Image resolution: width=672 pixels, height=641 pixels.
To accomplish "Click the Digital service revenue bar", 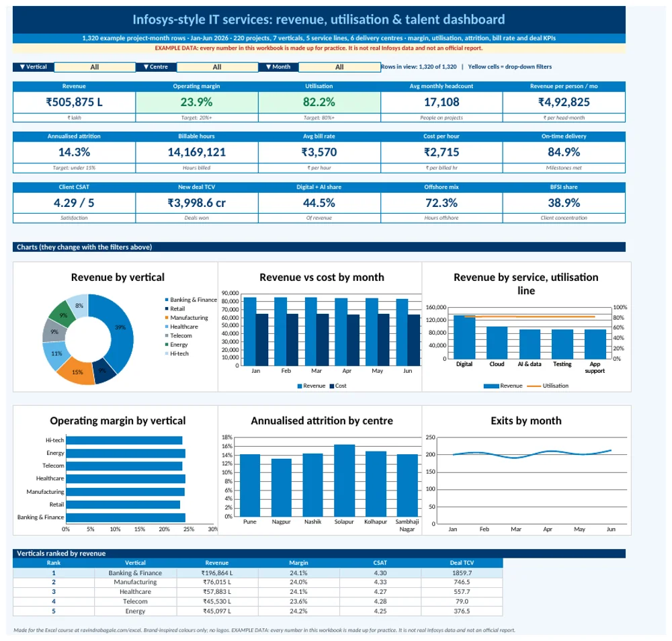I will [x=464, y=337].
